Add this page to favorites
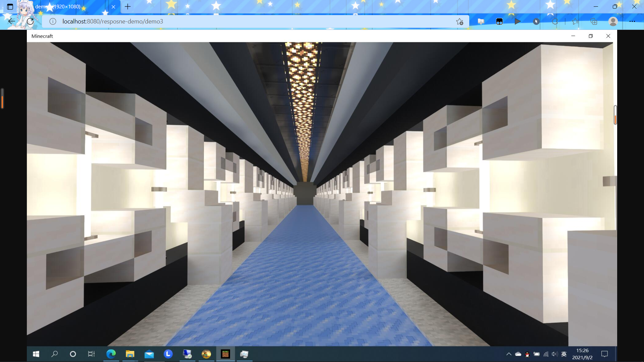This screenshot has height=362, width=644. click(460, 21)
